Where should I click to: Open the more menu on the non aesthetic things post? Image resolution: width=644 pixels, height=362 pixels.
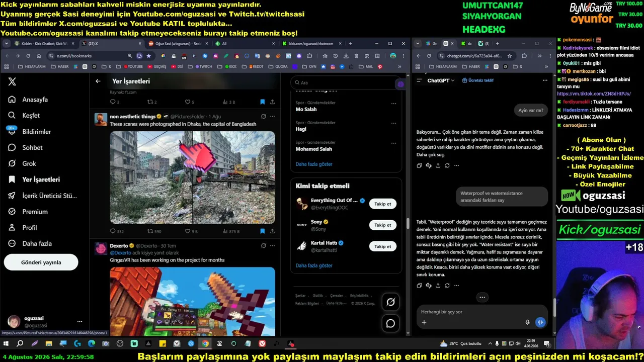(x=272, y=117)
